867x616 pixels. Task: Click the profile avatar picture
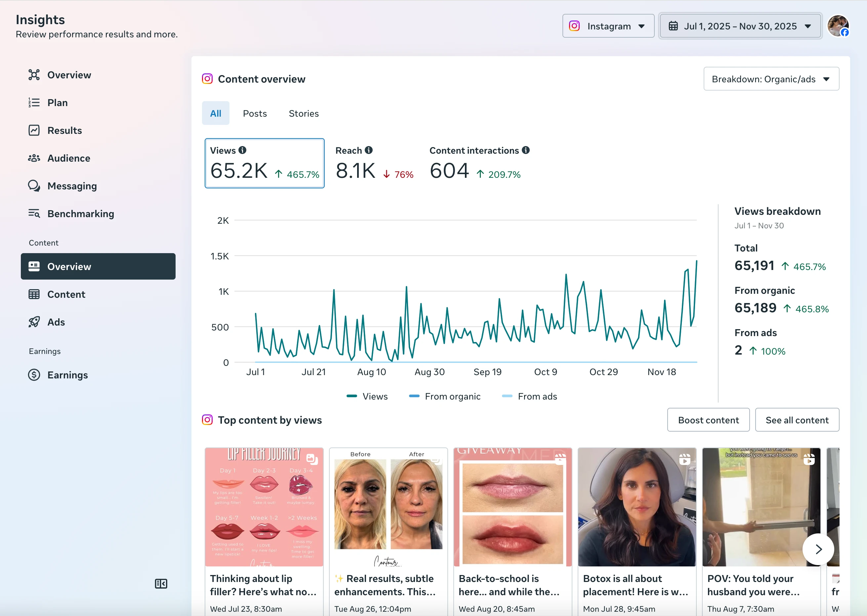pyautogui.click(x=837, y=26)
